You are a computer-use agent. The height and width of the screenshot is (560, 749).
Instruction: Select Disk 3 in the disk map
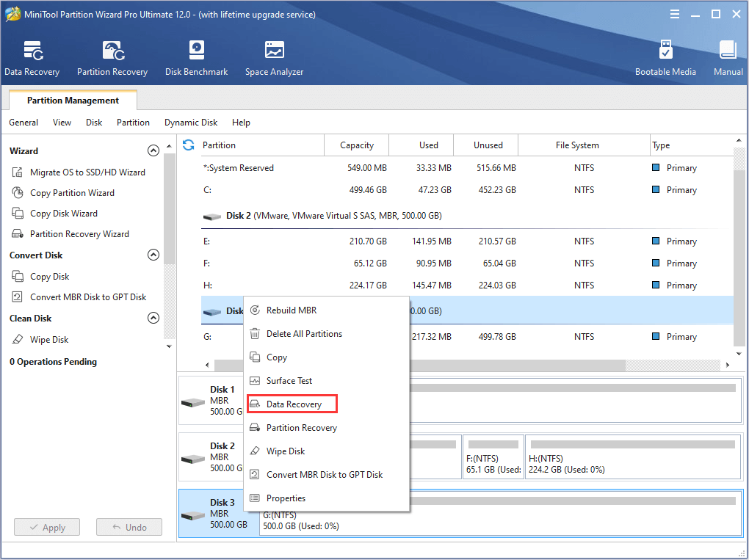pos(219,514)
